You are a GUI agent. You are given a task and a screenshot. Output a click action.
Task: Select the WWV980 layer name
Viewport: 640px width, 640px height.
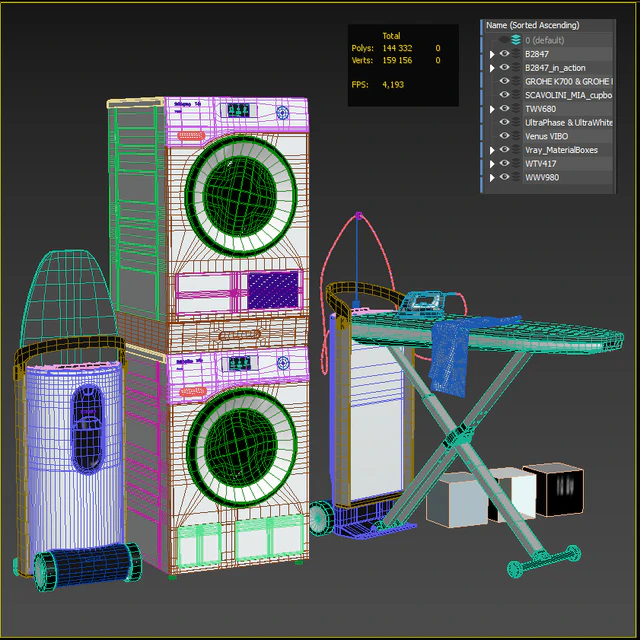point(542,178)
